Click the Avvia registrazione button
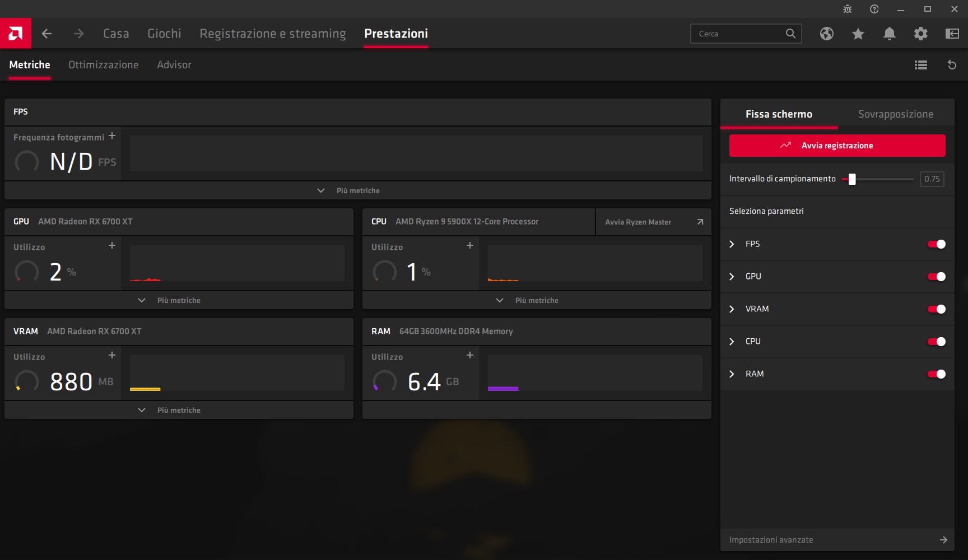 (837, 146)
